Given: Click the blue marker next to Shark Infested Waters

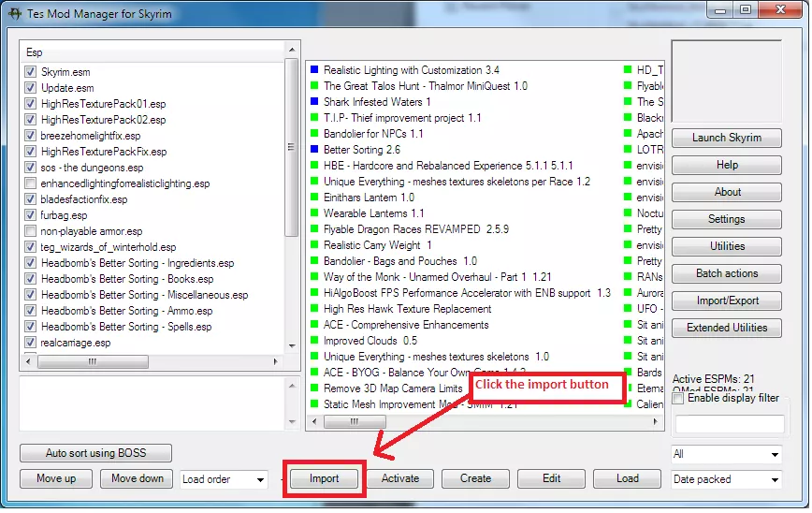Looking at the screenshot, I should [x=313, y=101].
